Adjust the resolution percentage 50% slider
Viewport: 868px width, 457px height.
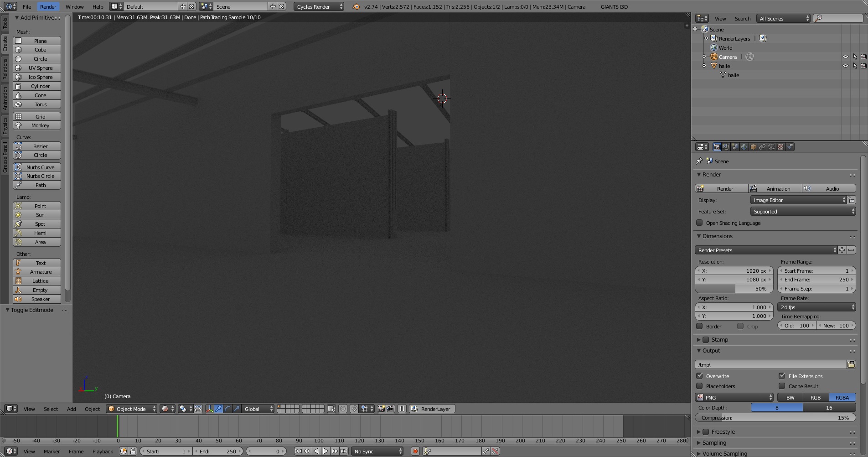click(734, 288)
